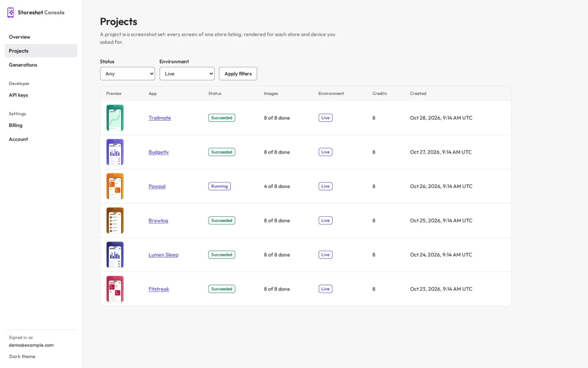Click the Live badge in Lumen Sleep row
Image resolution: width=588 pixels, height=368 pixels.
coord(326,255)
